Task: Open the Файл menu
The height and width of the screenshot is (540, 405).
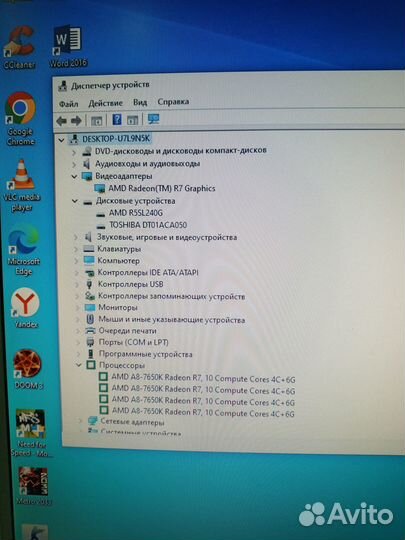Action: click(69, 104)
